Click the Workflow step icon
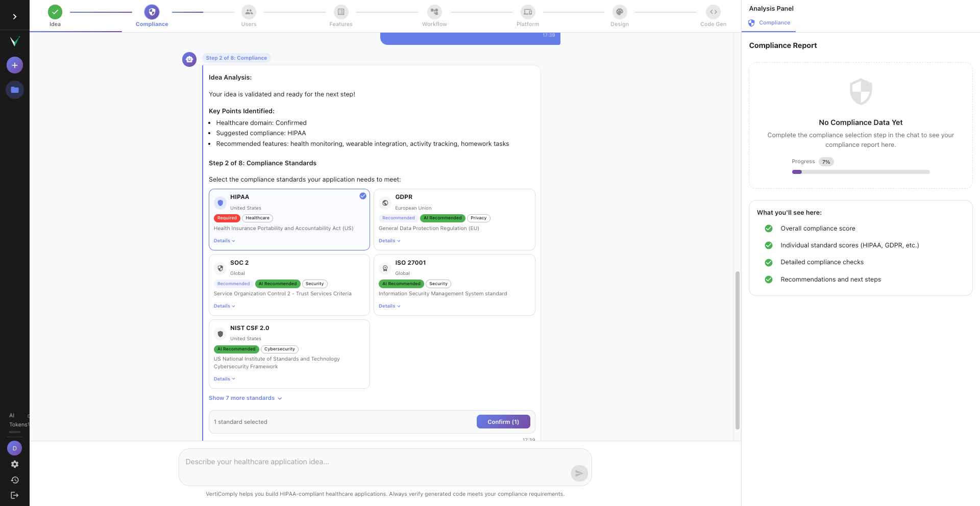This screenshot has height=506, width=980. point(434,11)
